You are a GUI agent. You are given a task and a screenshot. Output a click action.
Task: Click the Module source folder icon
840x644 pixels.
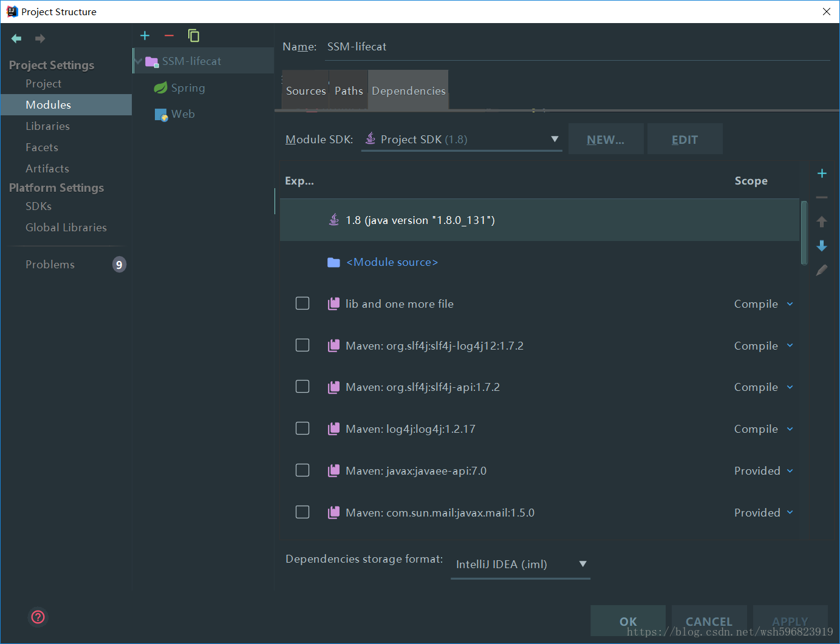tap(333, 262)
